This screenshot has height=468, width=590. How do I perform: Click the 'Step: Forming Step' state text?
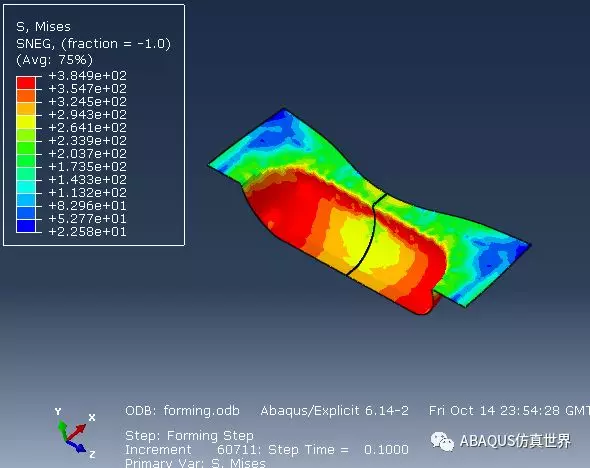pyautogui.click(x=189, y=436)
